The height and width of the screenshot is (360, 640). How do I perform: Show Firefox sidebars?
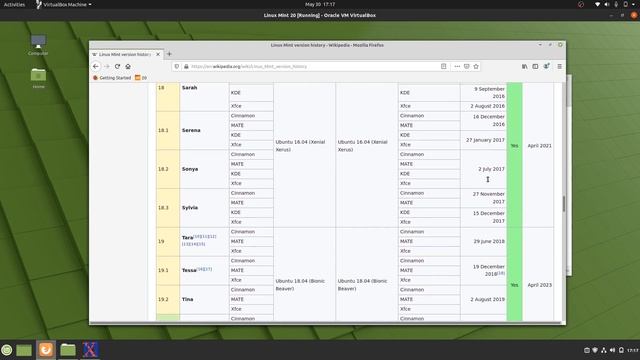click(535, 66)
